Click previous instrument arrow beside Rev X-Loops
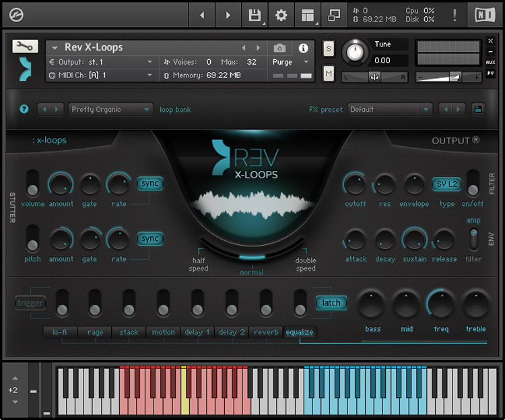Image resolution: width=505 pixels, height=420 pixels. (x=244, y=48)
